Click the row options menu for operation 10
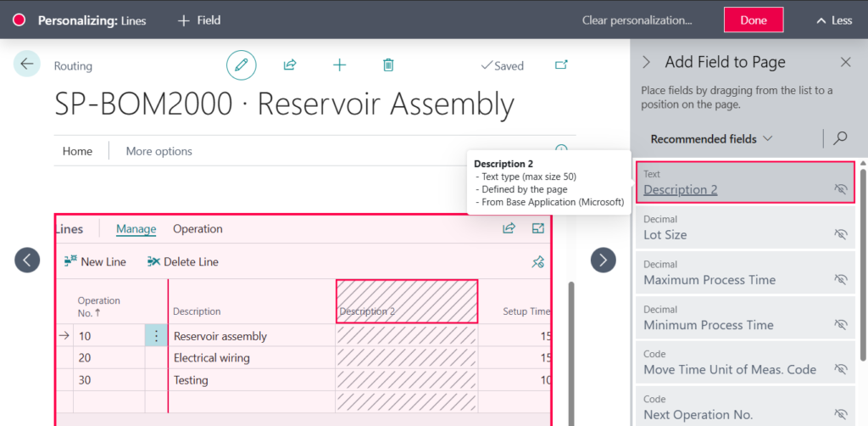The width and height of the screenshot is (868, 426). coord(156,336)
